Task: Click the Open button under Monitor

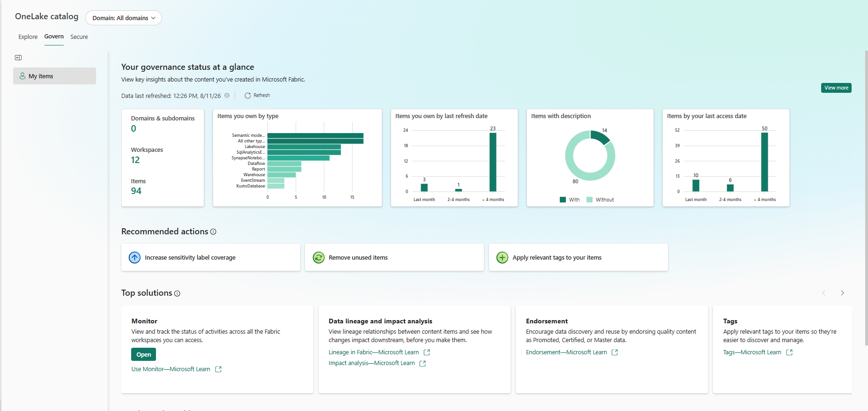Action: point(143,355)
